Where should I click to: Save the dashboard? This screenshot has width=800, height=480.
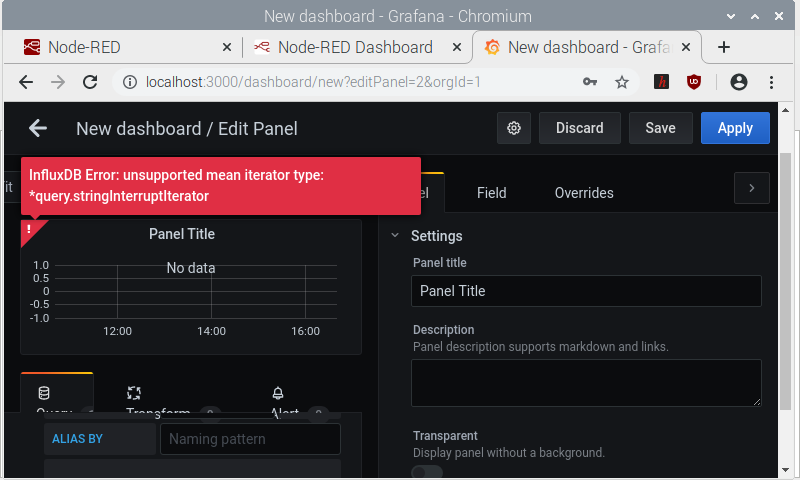pyautogui.click(x=660, y=128)
